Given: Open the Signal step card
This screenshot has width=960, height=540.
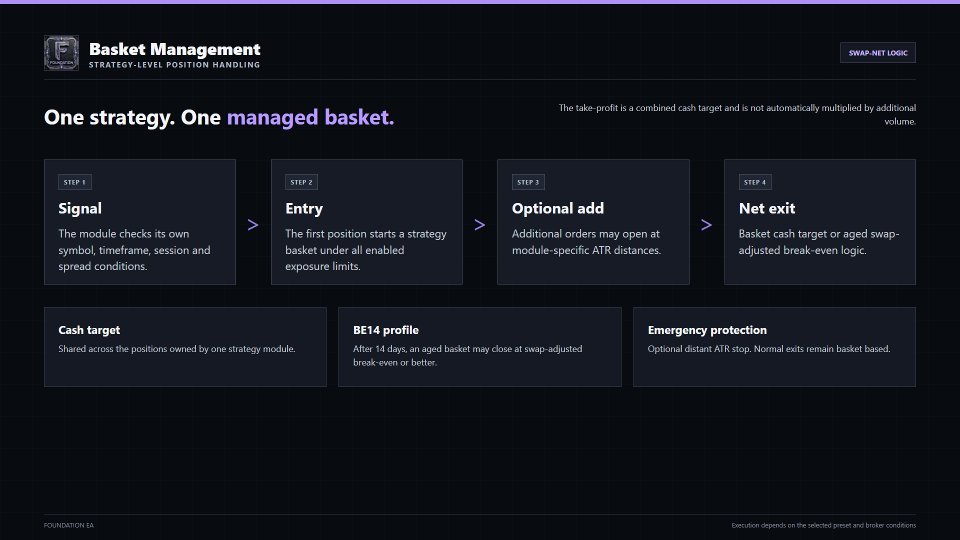Looking at the screenshot, I should coord(140,222).
